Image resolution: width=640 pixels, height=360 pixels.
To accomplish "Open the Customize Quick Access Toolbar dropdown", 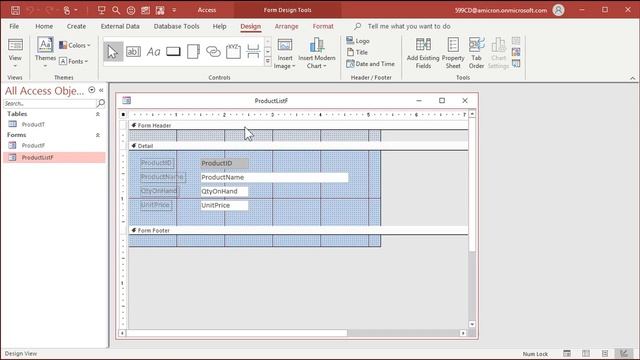I will pyautogui.click(x=174, y=10).
